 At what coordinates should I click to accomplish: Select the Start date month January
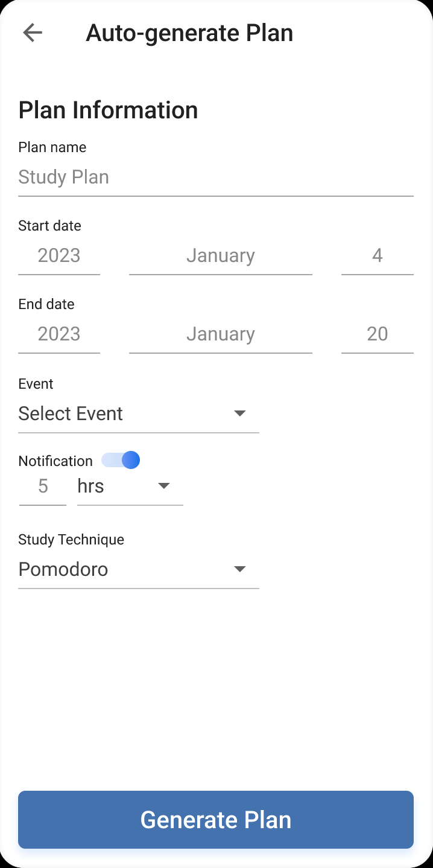(221, 256)
